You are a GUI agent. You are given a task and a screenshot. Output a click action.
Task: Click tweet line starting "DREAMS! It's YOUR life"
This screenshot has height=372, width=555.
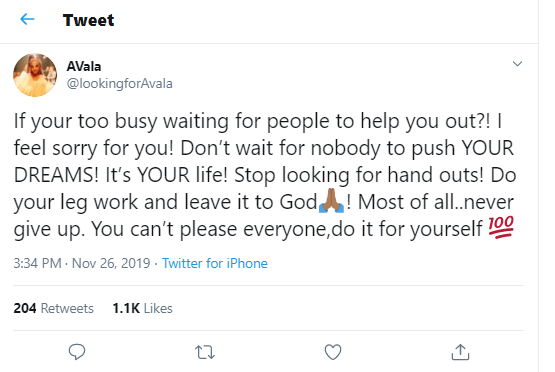265,175
